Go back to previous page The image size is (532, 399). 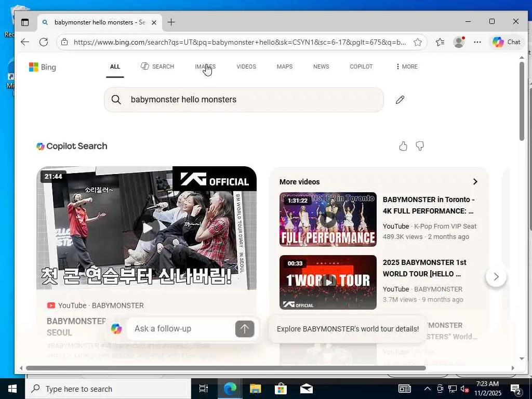(25, 42)
